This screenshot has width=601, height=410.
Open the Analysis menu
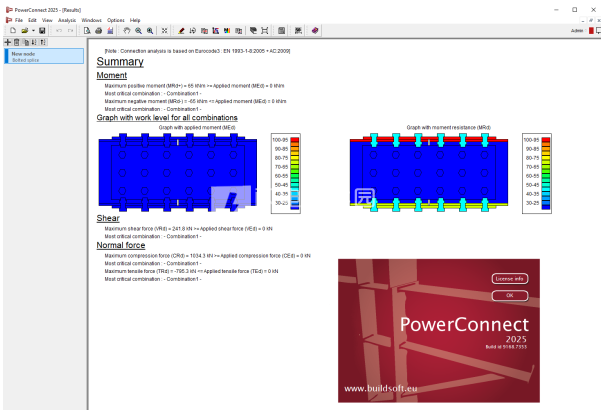67,20
